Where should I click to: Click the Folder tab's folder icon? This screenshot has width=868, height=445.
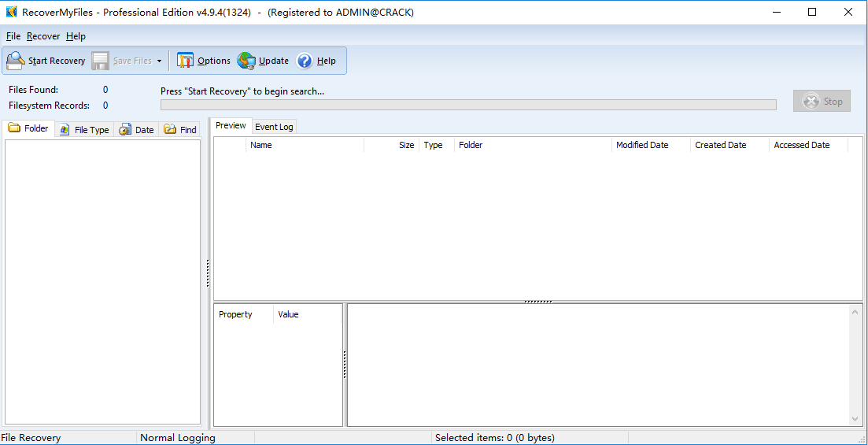pyautogui.click(x=14, y=128)
